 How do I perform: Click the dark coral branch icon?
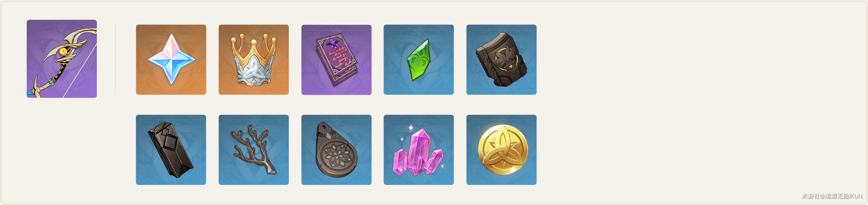point(254,150)
